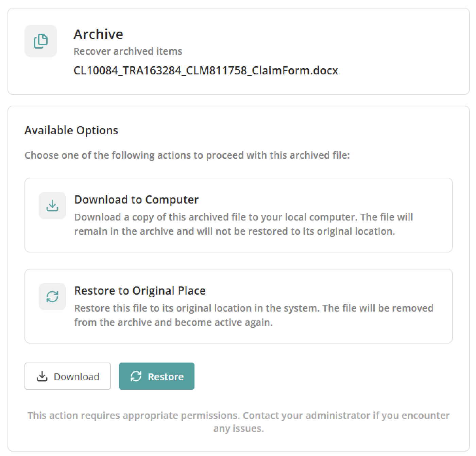Click the teal Restore button

(157, 376)
